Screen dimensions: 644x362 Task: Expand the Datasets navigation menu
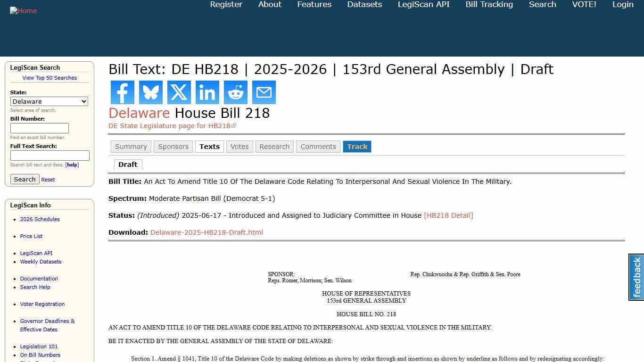364,5
